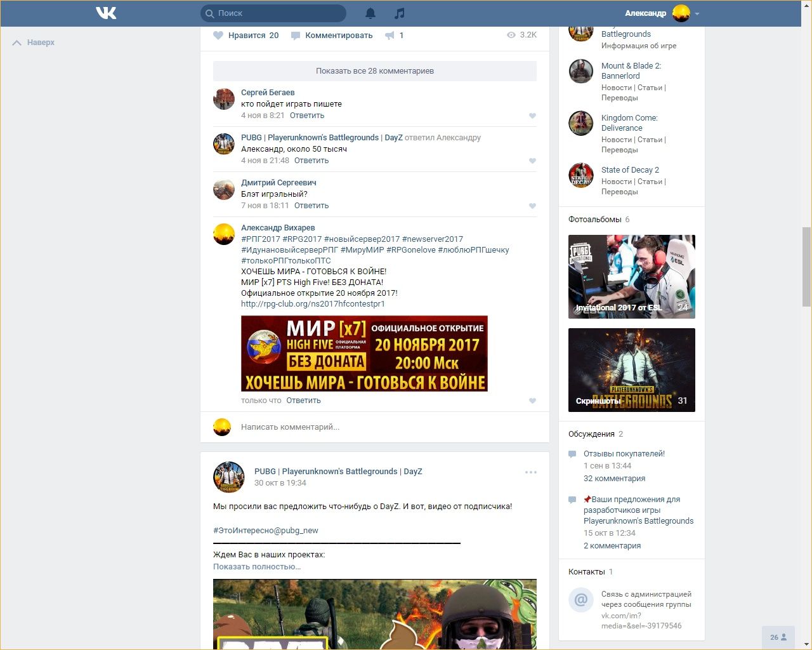Open Дмитрий Сергеевич avatar
812x650 pixels.
[224, 189]
